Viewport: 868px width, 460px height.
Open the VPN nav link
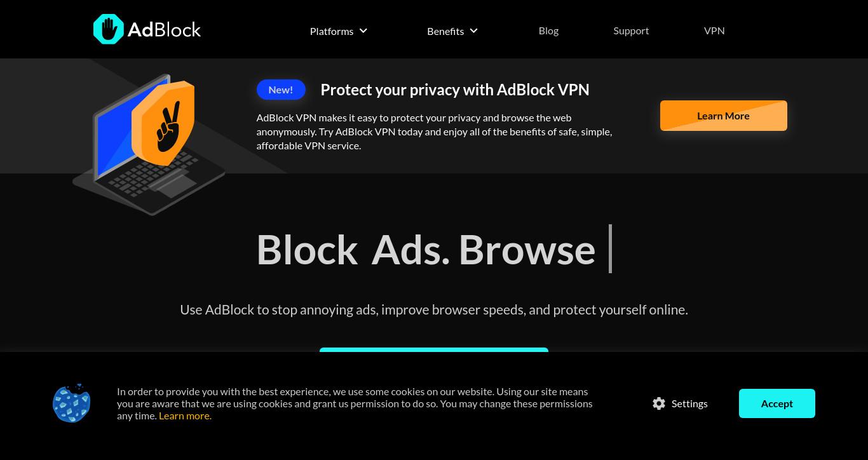[x=714, y=30]
